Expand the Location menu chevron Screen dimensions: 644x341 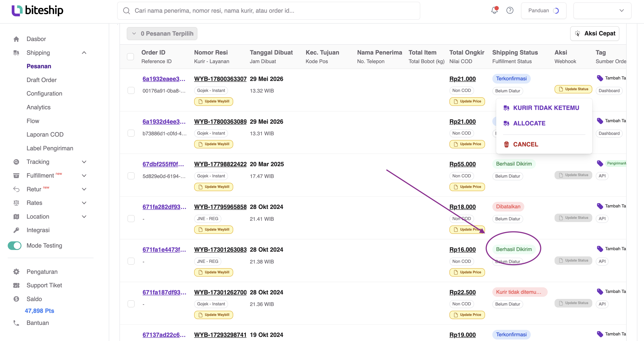[84, 217]
